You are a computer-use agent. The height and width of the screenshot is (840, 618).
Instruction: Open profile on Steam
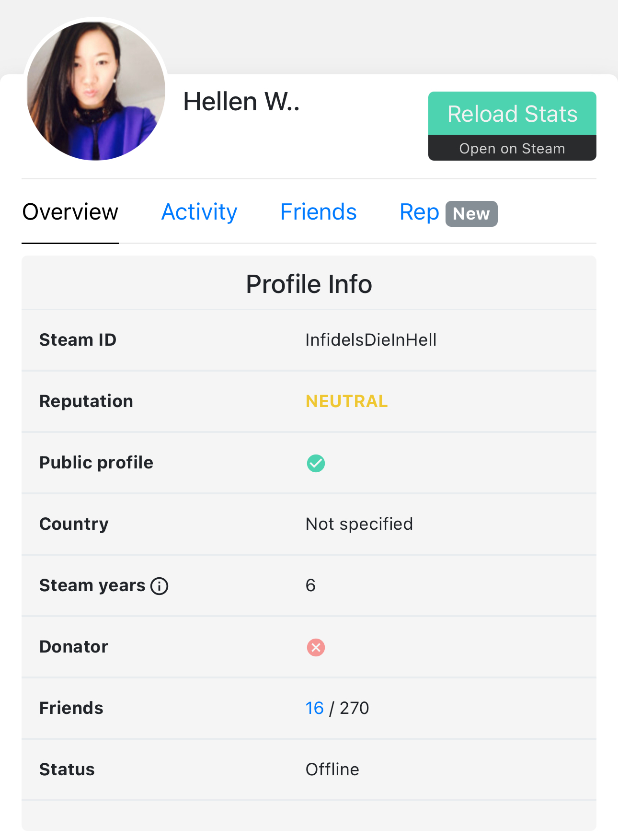pyautogui.click(x=512, y=148)
